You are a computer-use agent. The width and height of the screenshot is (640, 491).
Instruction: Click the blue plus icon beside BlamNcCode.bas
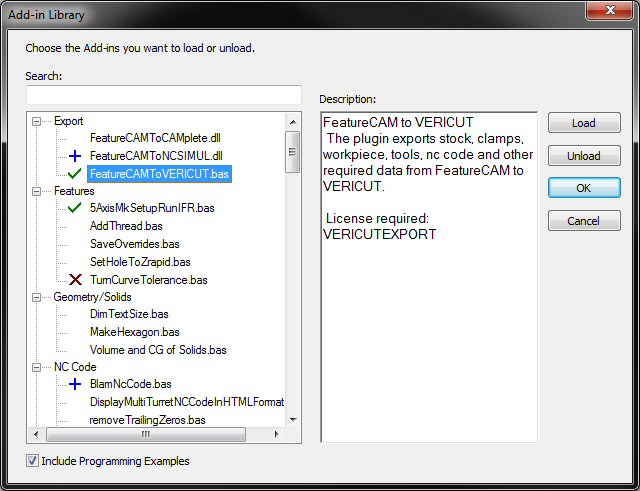coord(75,384)
